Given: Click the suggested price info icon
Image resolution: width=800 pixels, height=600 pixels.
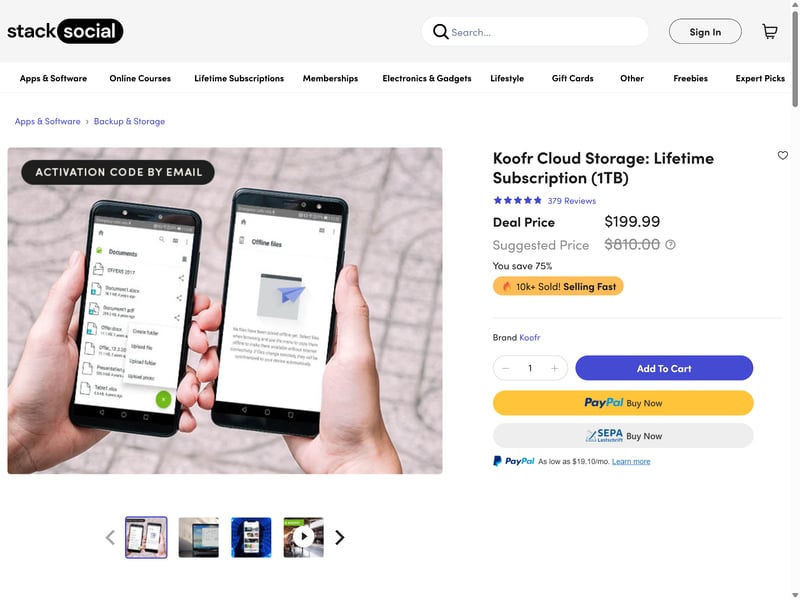Looking at the screenshot, I should 670,244.
